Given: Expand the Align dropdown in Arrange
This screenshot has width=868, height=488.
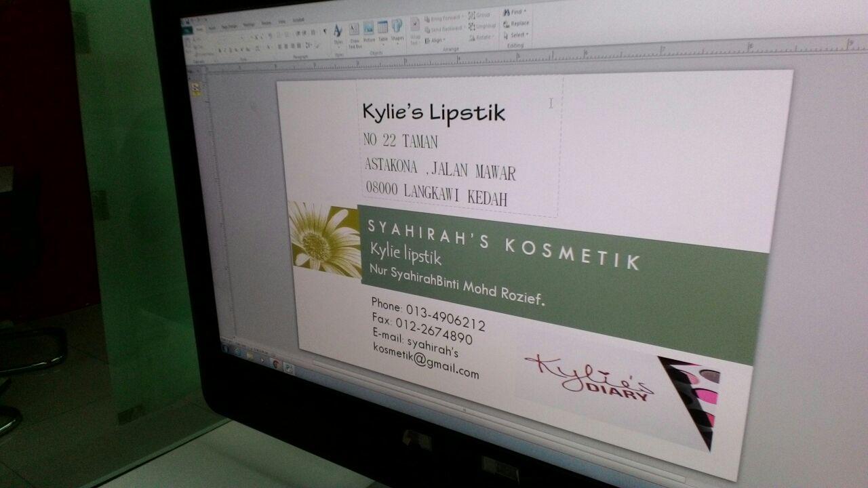Looking at the screenshot, I should [435, 40].
